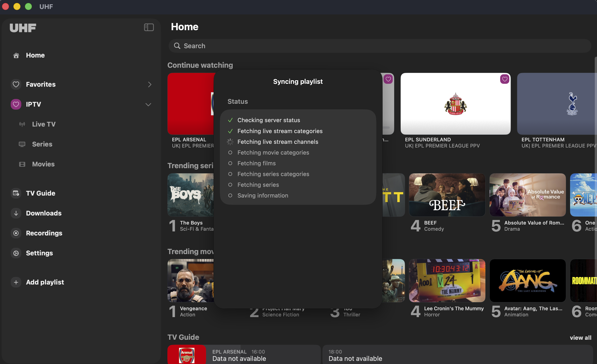Open Live TV from the antenna icon
This screenshot has width=597, height=364.
(x=22, y=124)
